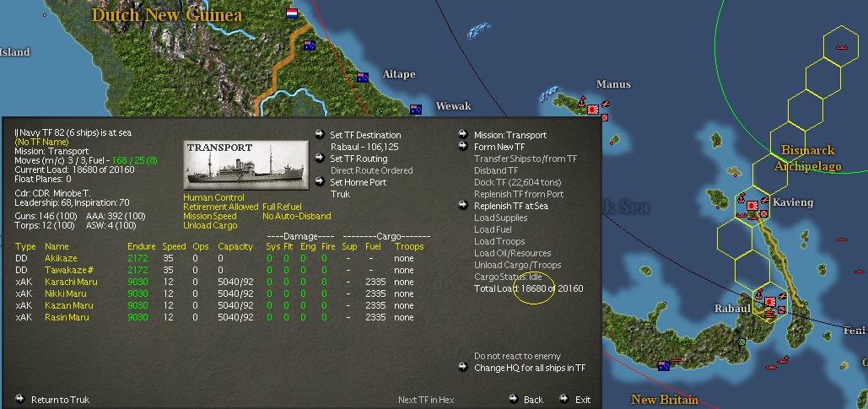868x409 pixels.
Task: Select ship Nikki Maru
Action: click(x=65, y=293)
